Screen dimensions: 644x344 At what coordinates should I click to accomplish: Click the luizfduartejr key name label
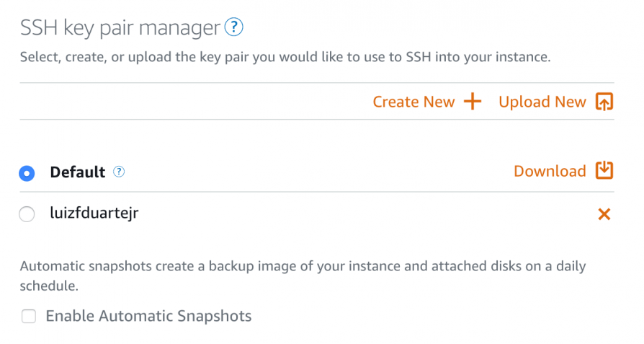(x=94, y=213)
